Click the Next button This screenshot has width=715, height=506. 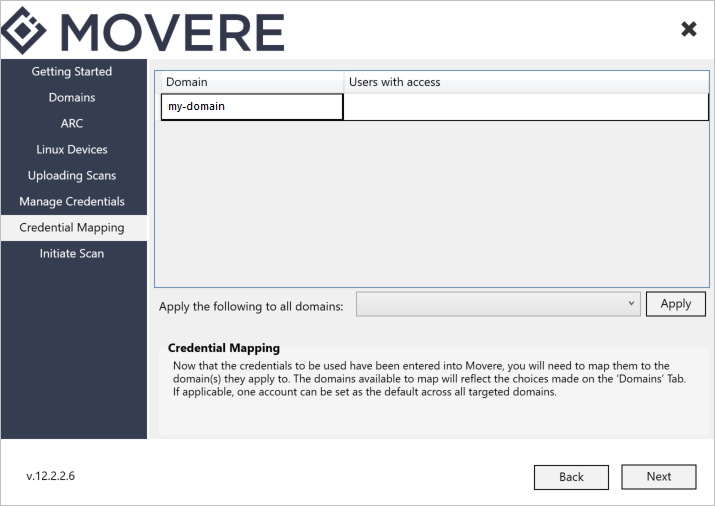pos(659,476)
